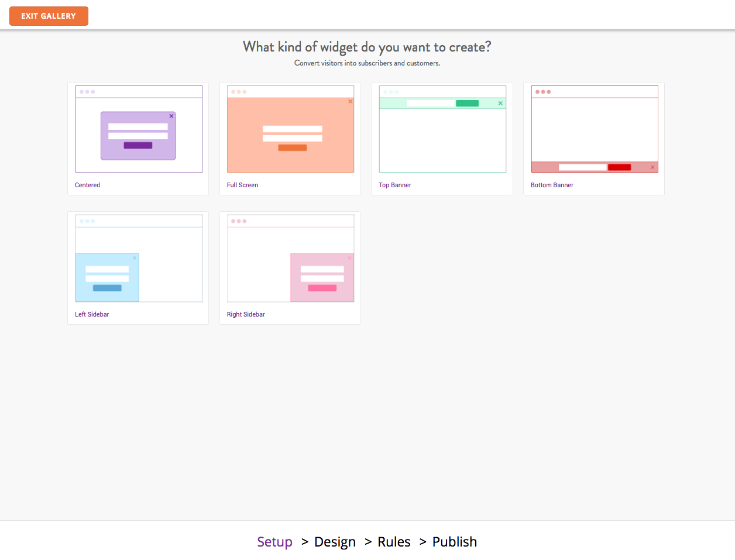Click the Top Banner label text
The width and height of the screenshot is (735, 560).
394,185
